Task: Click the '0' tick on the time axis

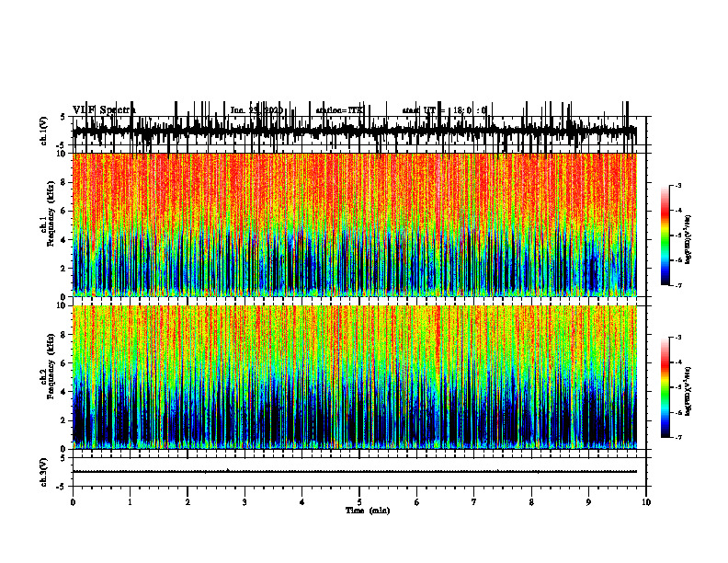Action: point(73,502)
